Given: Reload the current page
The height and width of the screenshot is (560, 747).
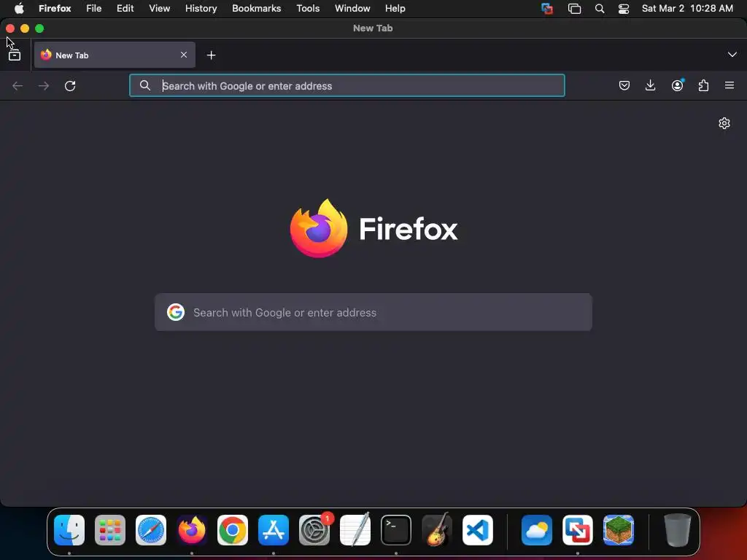Looking at the screenshot, I should 70,86.
